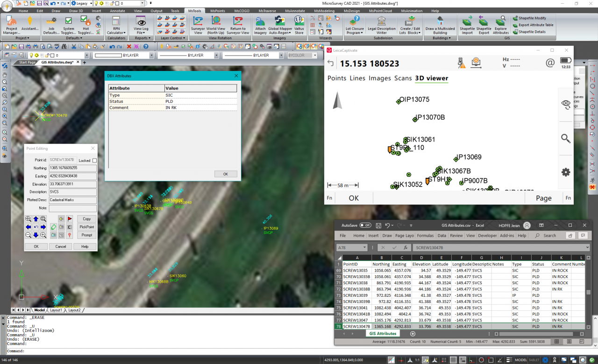Click the Leica magnifier search icon
Screen dimensions: 598x364
click(x=565, y=139)
